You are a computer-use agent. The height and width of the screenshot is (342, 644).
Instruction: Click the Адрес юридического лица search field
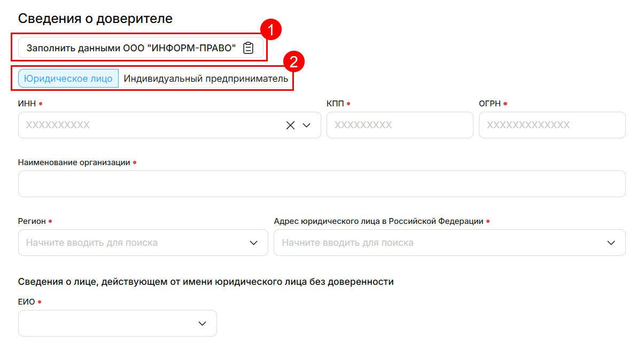pyautogui.click(x=438, y=243)
